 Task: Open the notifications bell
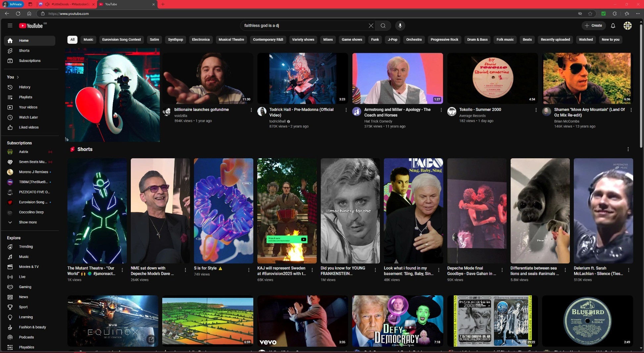click(x=613, y=25)
